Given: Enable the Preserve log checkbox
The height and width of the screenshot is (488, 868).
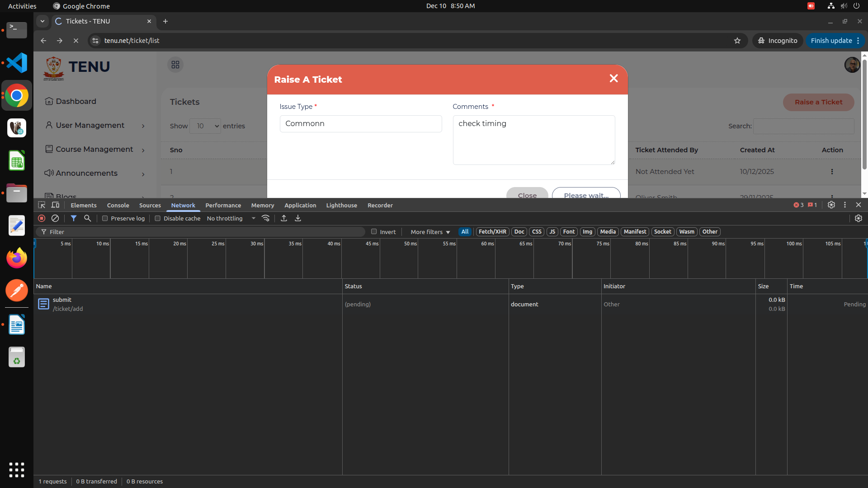Looking at the screenshot, I should point(105,218).
